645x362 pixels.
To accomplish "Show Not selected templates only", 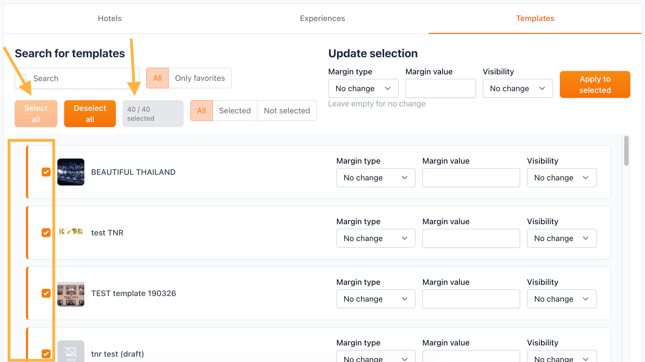I will (287, 111).
